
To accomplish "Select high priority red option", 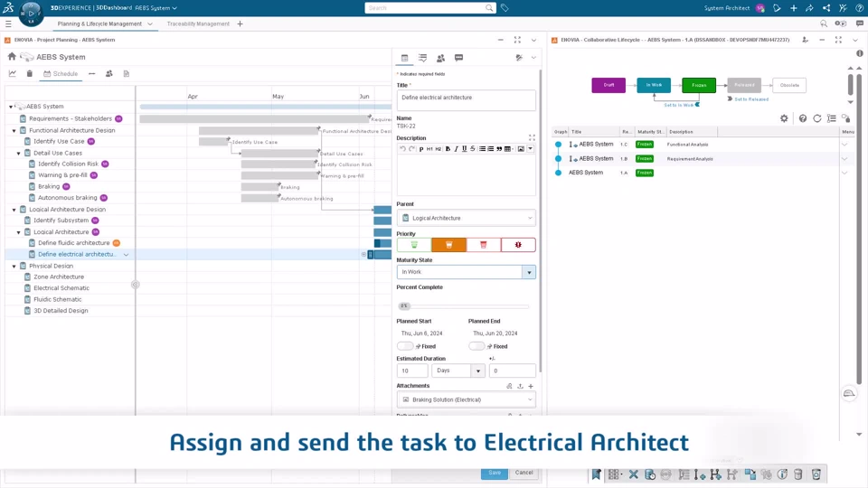I will (483, 245).
